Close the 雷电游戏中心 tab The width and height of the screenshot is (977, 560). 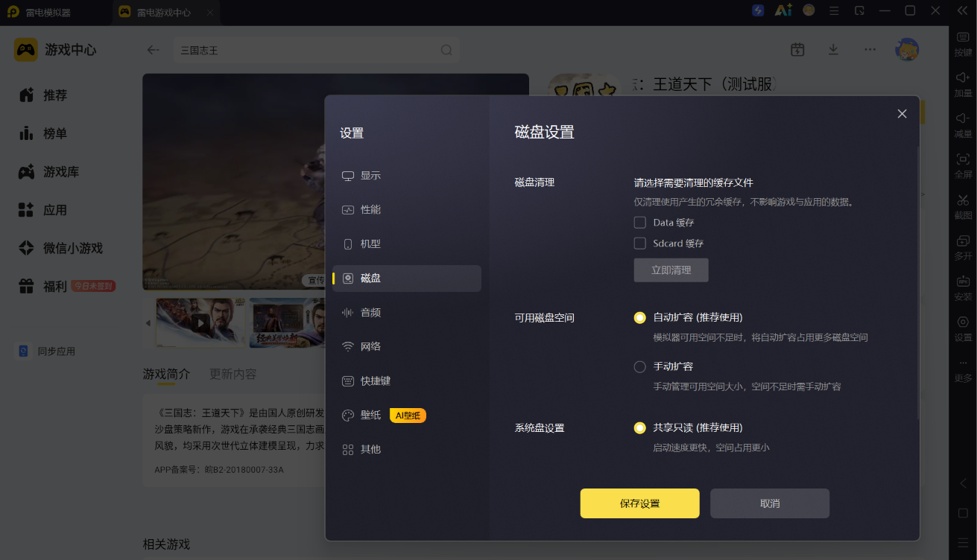coord(210,13)
